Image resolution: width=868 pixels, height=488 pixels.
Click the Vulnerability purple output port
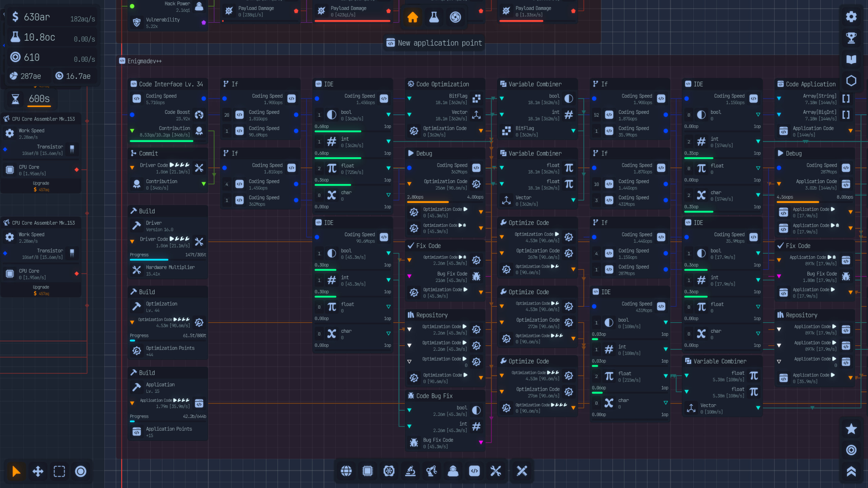[204, 22]
